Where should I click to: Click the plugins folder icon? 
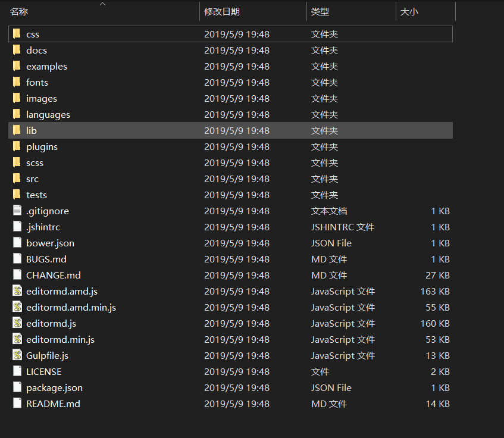pyautogui.click(x=15, y=146)
